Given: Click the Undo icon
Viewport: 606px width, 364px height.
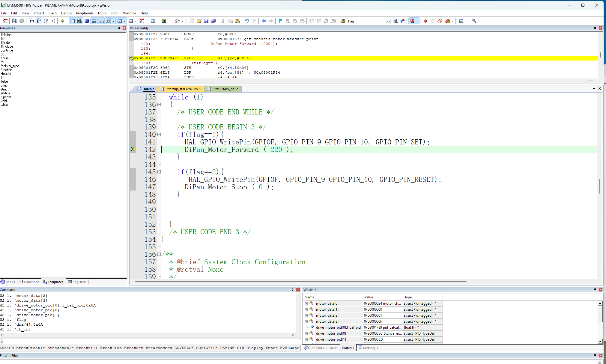Looking at the screenshot, I should point(247,21).
